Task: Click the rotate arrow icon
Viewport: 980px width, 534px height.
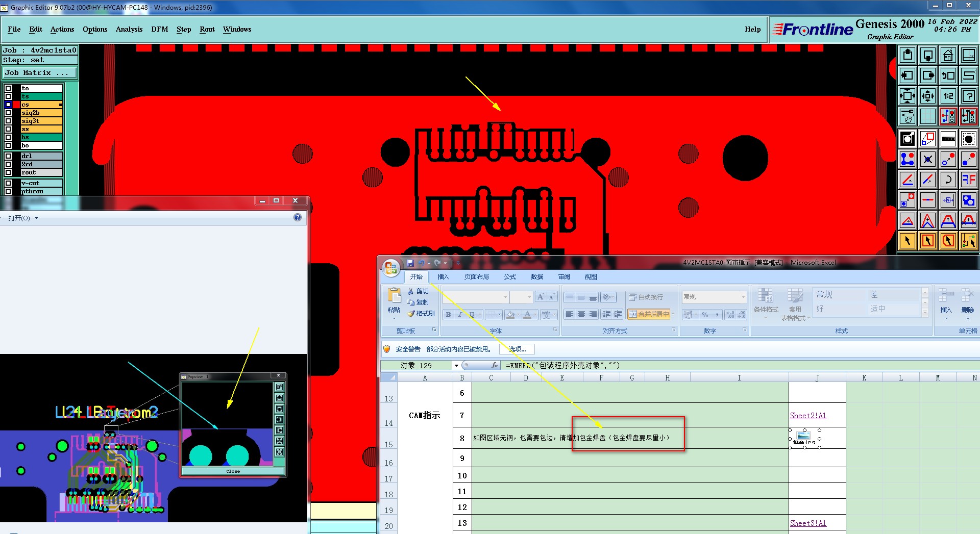Action: [x=948, y=180]
